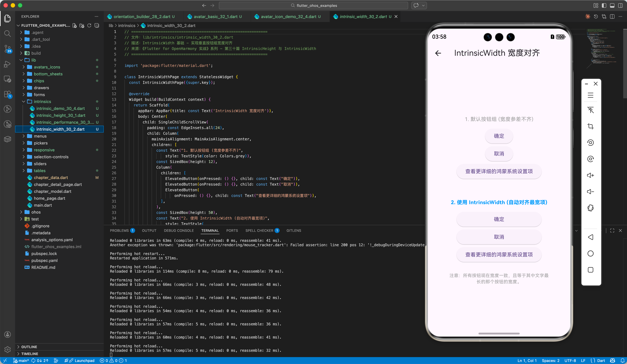Switch to the DEBUG CONSOLE tab
The height and width of the screenshot is (364, 627).
point(179,231)
